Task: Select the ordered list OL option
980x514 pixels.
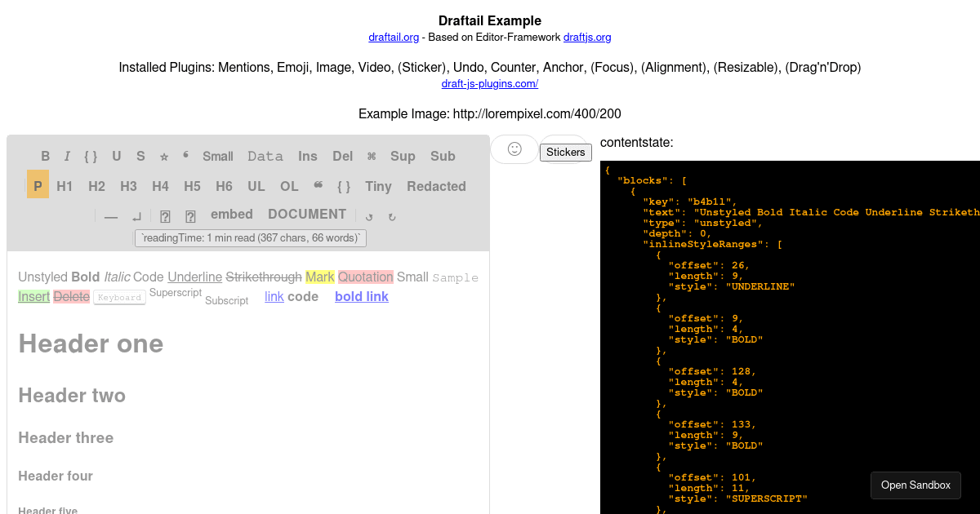Action: click(x=288, y=186)
